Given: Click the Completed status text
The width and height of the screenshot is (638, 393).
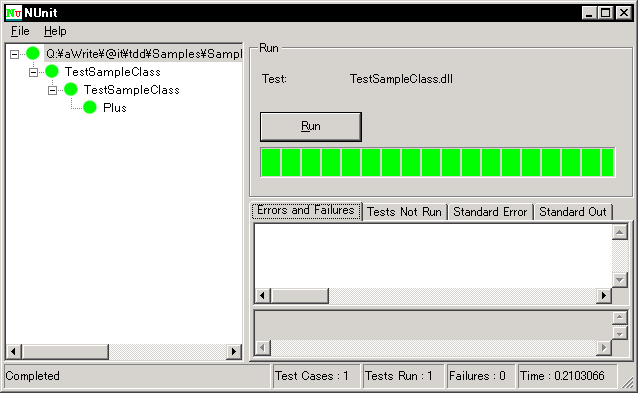Looking at the screenshot, I should 33,376.
